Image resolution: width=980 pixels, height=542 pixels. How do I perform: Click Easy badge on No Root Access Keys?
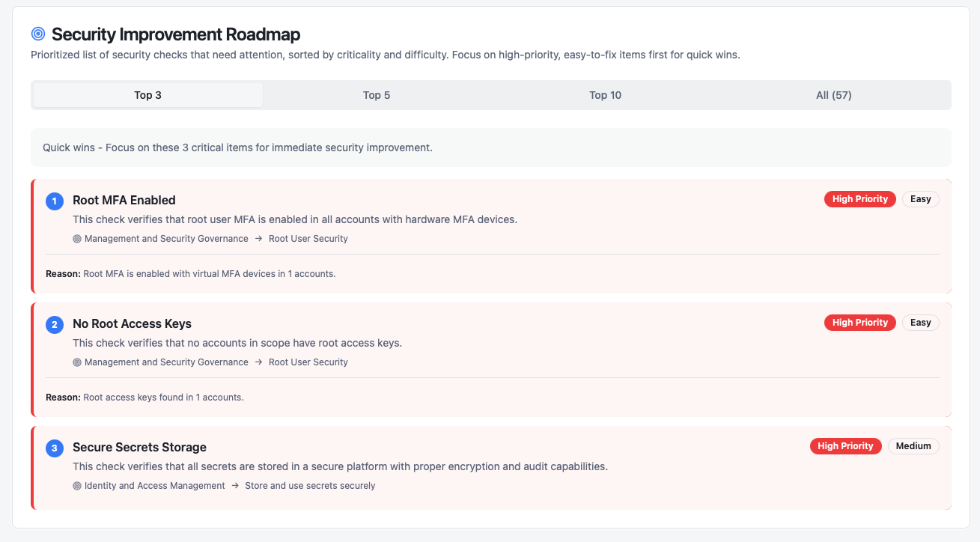pos(921,323)
